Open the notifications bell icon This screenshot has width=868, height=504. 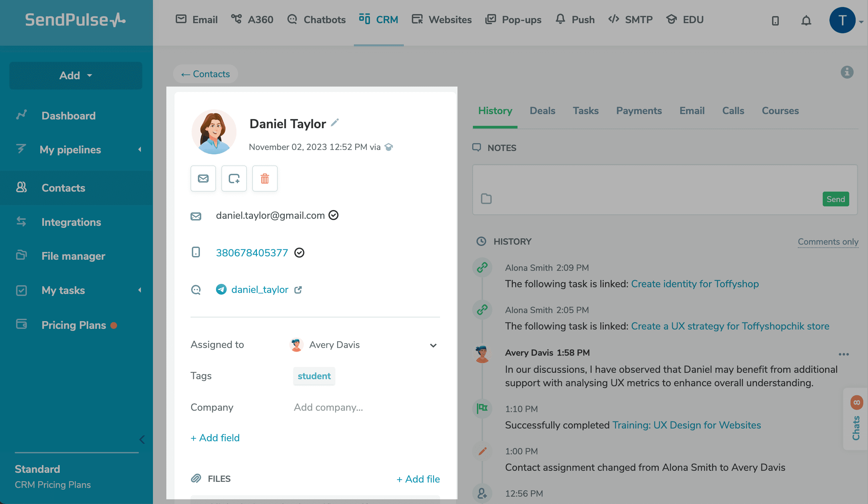click(x=806, y=20)
